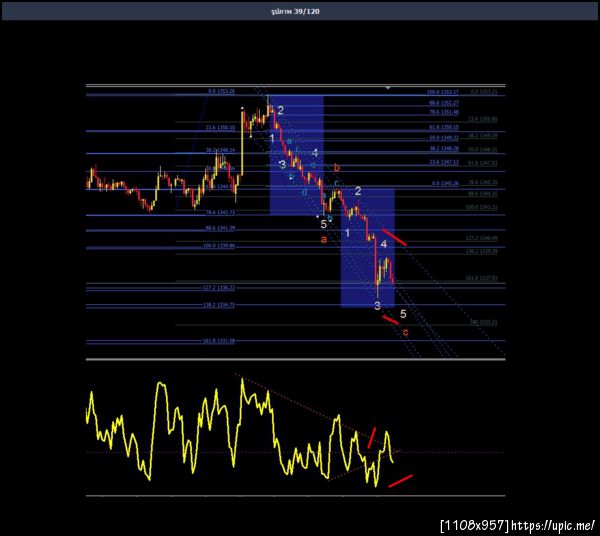Click the Fibonacci label 23.6 1350.10

[x=220, y=127]
